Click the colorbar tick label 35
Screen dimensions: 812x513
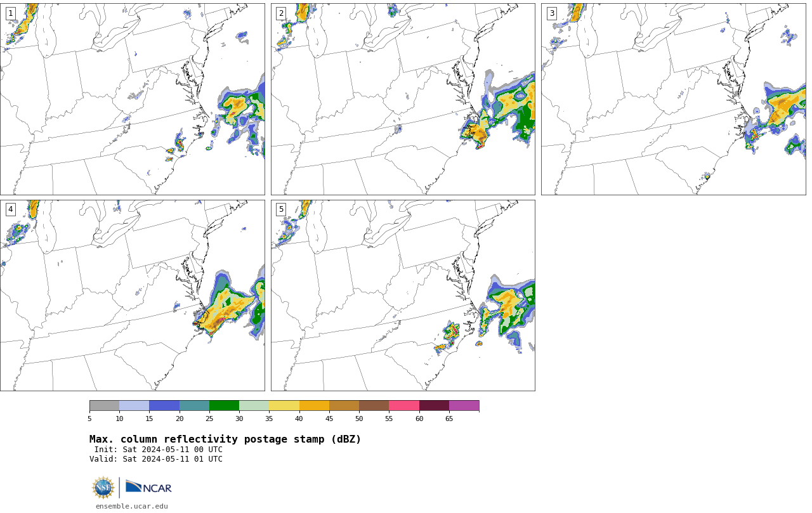click(269, 419)
